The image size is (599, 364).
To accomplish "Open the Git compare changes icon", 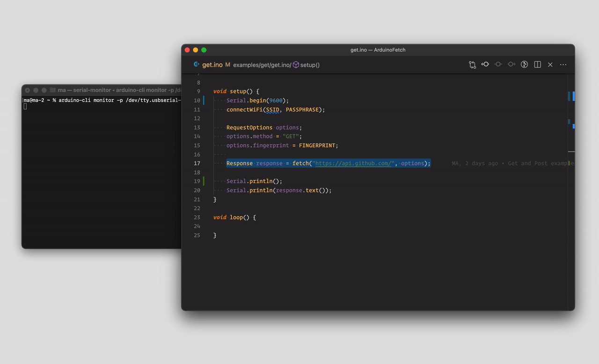I will click(x=472, y=65).
